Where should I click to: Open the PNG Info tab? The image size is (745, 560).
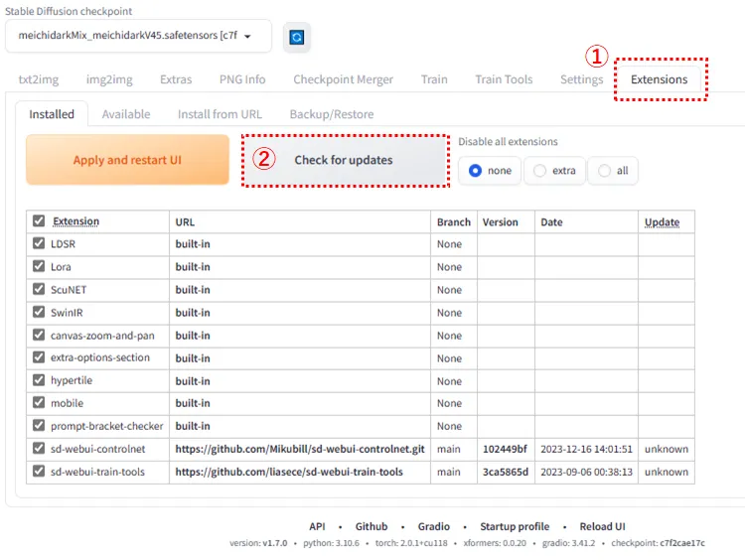(x=242, y=79)
